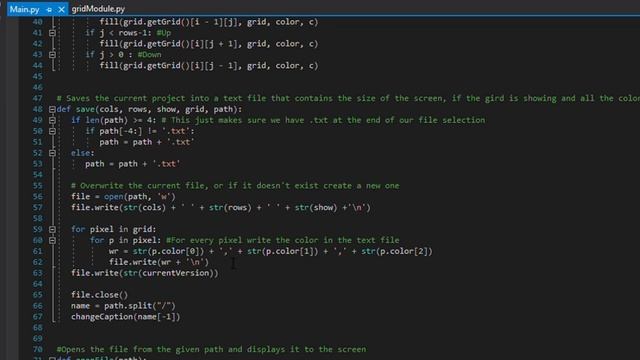640x360 pixels.
Task: Collapse the "if path[-4:] != '.txt'" block
Action: (x=52, y=131)
